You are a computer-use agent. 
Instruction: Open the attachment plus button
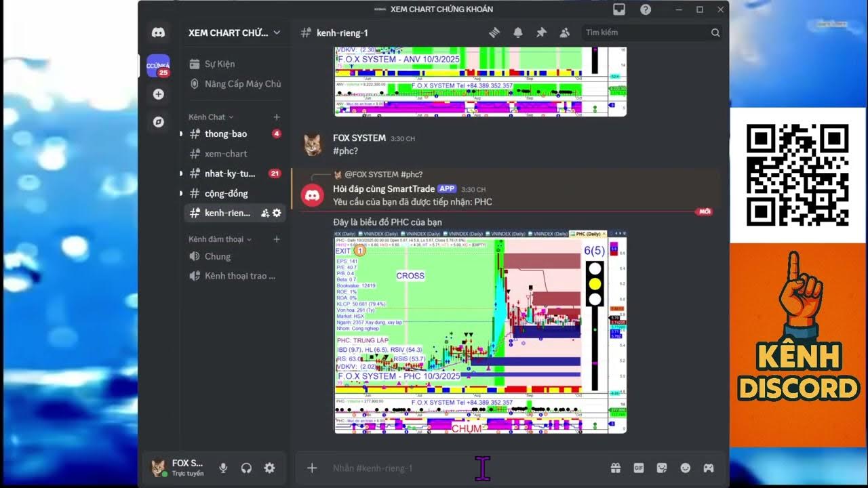[312, 468]
